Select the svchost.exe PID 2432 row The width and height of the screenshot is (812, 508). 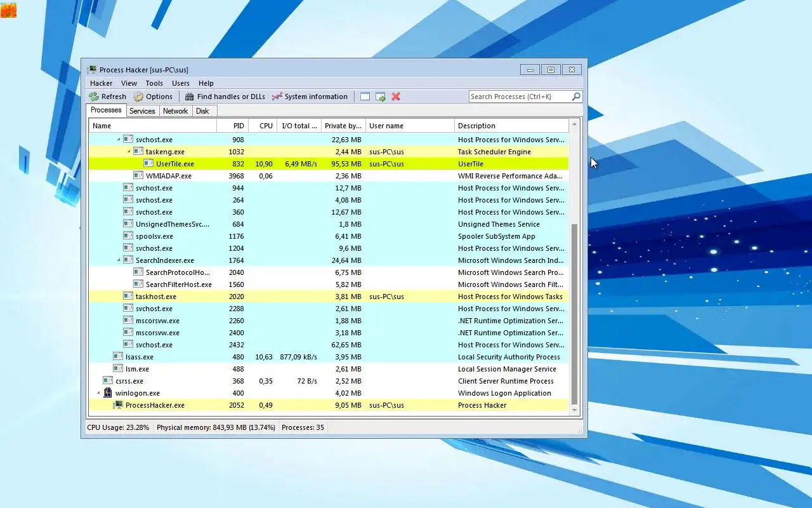329,345
